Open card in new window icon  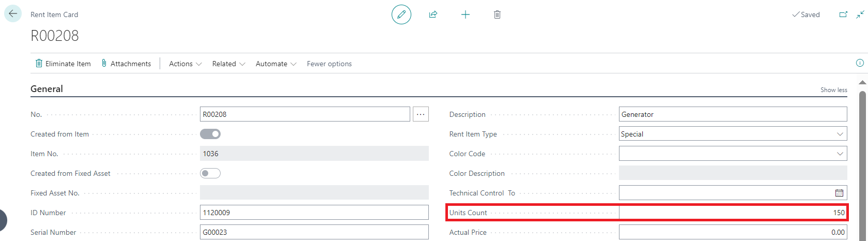(843, 14)
